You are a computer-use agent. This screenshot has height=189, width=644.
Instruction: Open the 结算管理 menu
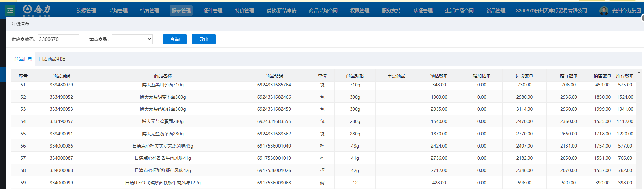pos(149,11)
